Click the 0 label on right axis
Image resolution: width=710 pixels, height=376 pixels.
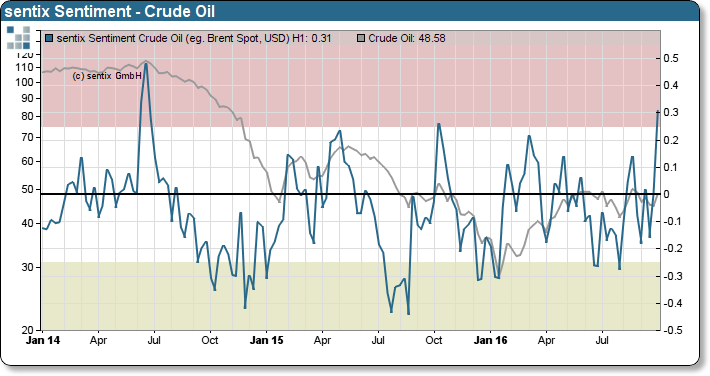[667, 194]
